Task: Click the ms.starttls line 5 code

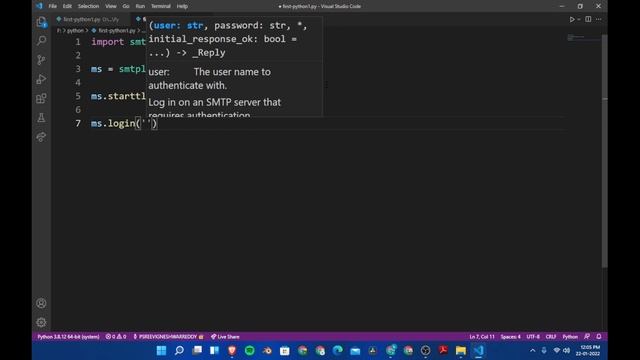Action: pos(118,96)
